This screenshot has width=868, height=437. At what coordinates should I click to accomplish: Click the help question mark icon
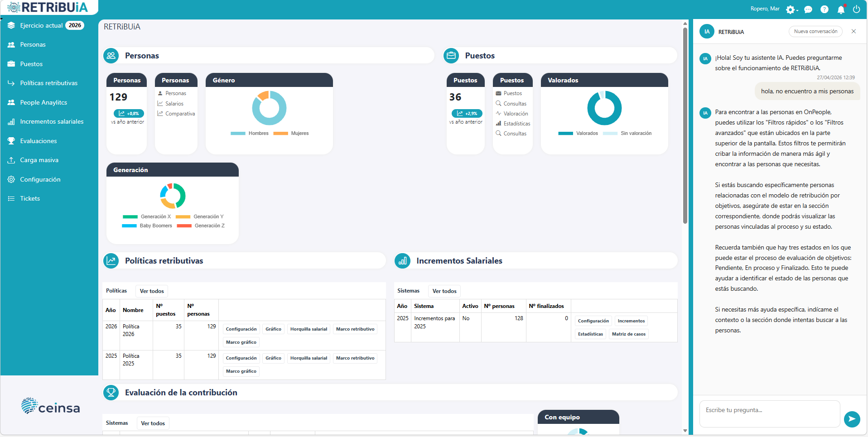point(825,10)
